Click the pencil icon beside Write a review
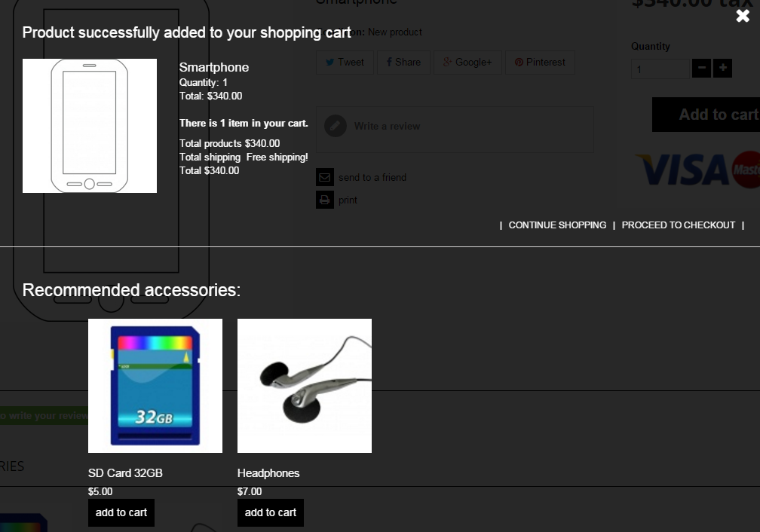This screenshot has width=760, height=532. click(x=336, y=126)
